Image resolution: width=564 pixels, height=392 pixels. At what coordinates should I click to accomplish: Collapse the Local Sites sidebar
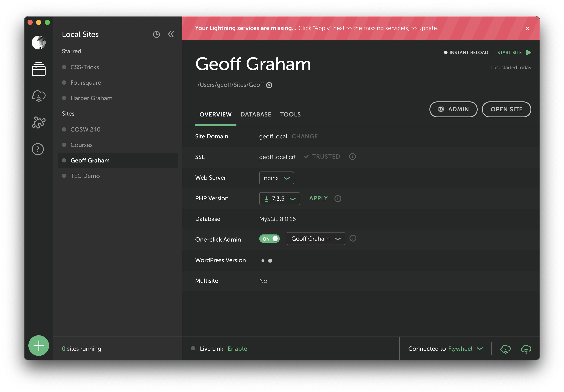pos(171,34)
